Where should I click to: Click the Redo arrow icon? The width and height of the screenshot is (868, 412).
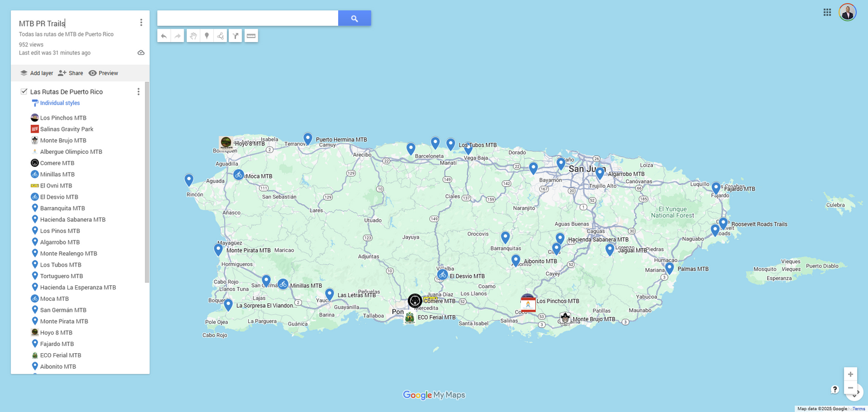[177, 35]
